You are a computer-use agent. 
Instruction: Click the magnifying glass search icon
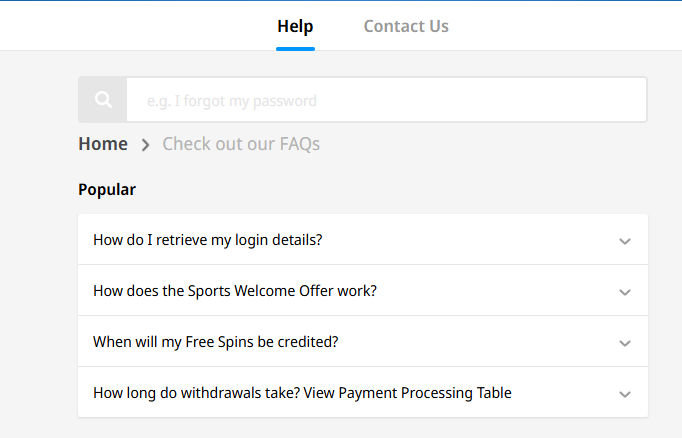click(x=102, y=100)
